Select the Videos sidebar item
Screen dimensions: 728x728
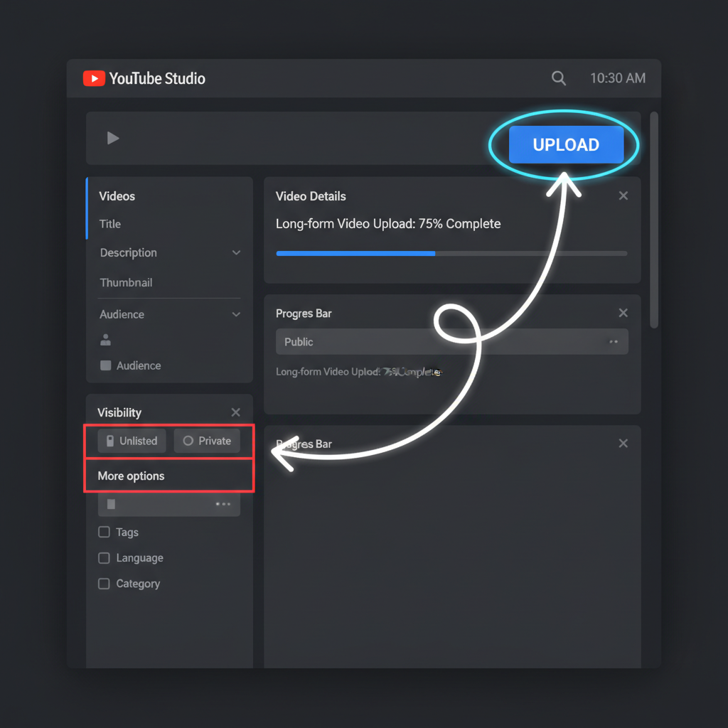click(x=117, y=196)
